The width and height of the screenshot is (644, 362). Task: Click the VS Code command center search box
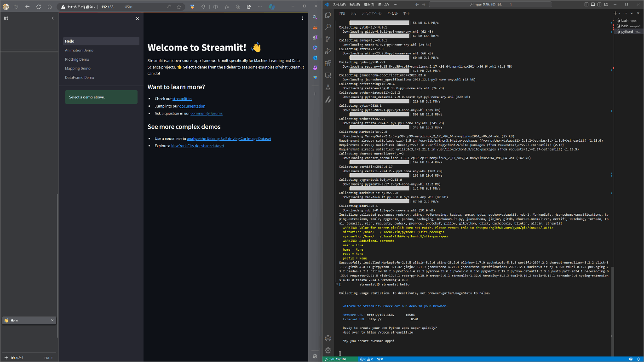click(x=490, y=4)
